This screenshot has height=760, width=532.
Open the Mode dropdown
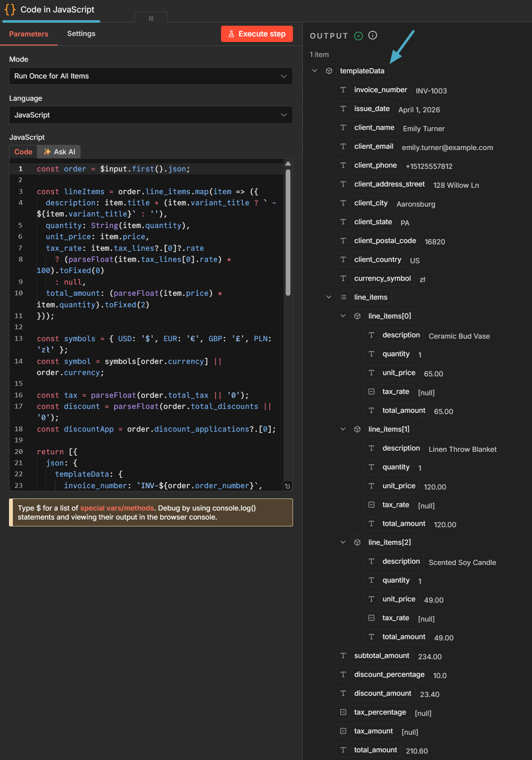151,76
